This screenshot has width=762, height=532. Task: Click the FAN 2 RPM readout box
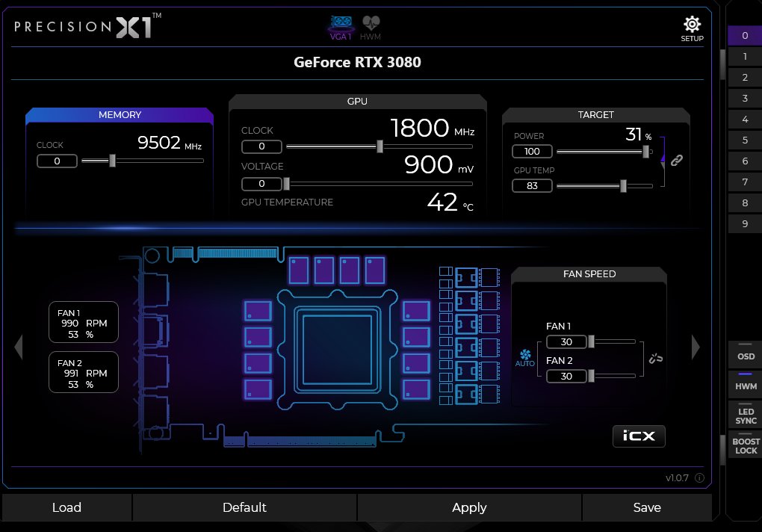[x=84, y=372]
